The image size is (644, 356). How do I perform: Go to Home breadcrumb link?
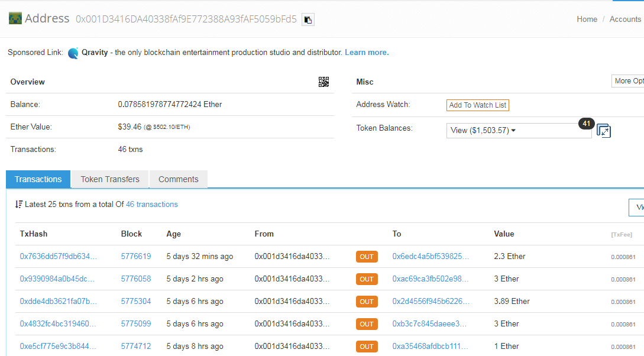pos(587,20)
